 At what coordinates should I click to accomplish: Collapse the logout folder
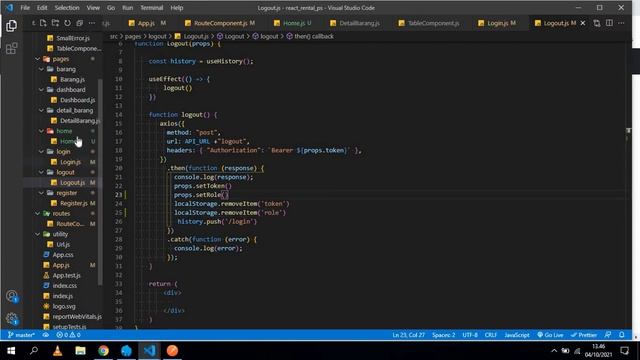65,172
